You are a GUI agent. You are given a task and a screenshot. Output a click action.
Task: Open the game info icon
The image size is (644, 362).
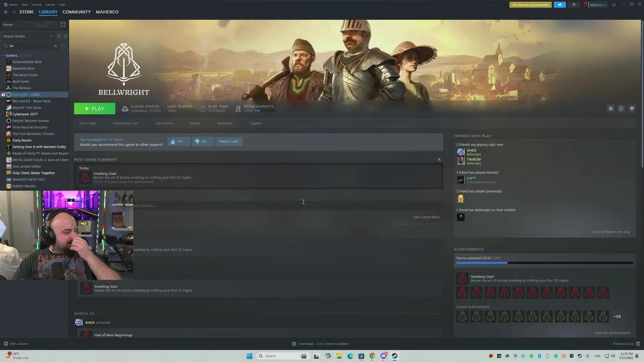(x=621, y=109)
